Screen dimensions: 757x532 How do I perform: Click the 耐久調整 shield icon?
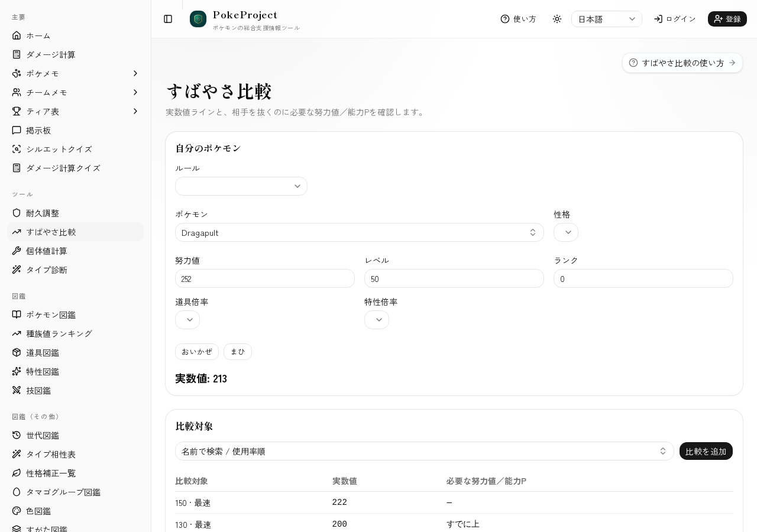(x=17, y=213)
